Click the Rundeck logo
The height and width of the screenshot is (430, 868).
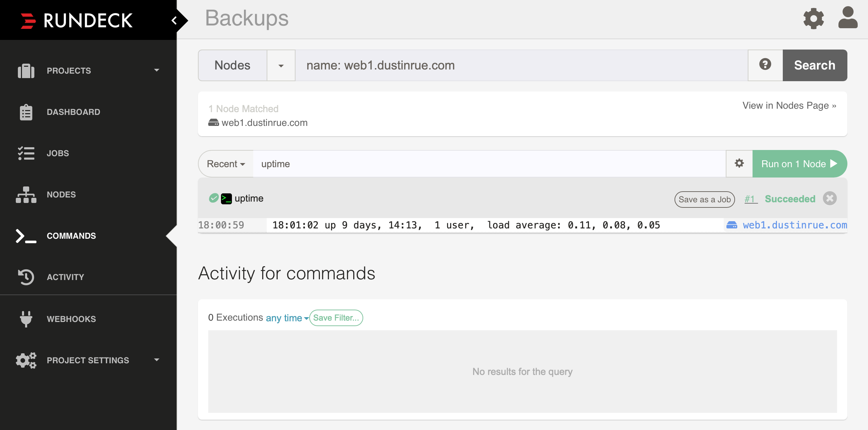(77, 21)
